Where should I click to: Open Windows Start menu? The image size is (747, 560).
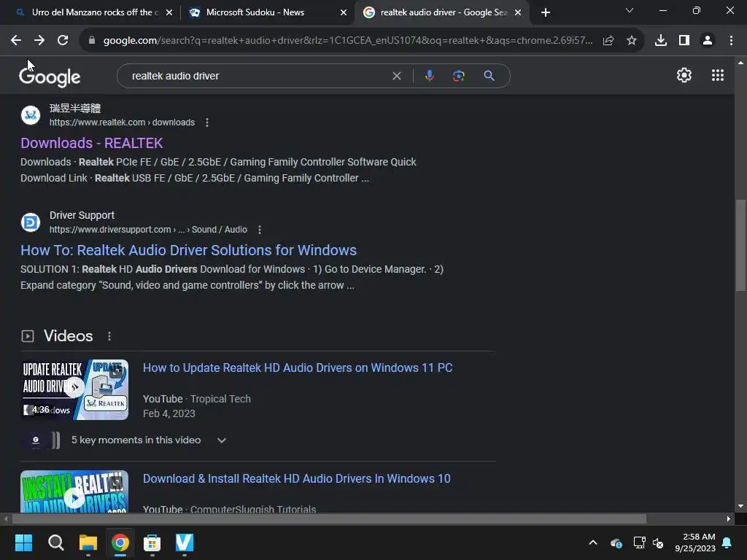[x=23, y=542]
